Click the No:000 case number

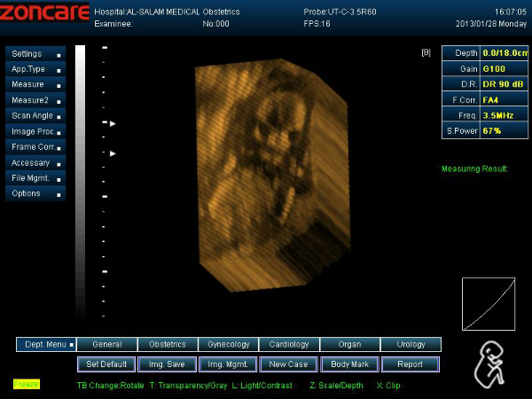click(x=215, y=24)
